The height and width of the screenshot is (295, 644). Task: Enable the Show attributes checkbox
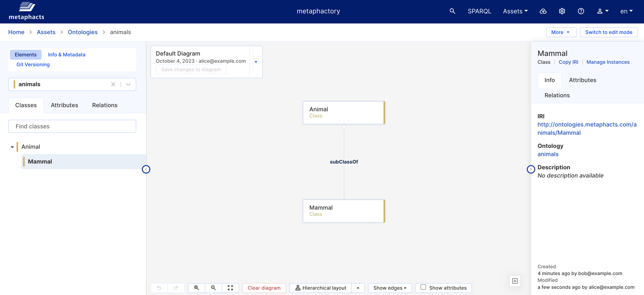(x=423, y=287)
